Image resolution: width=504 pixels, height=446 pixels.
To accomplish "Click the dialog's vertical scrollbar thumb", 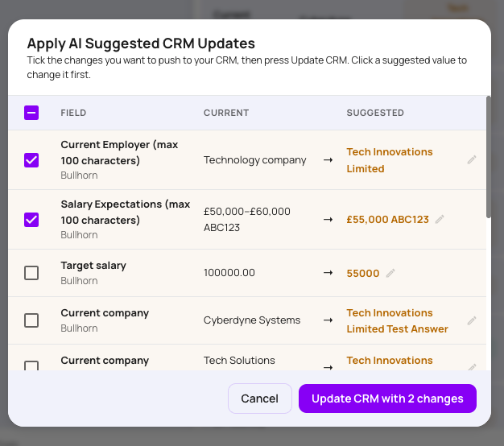I will pyautogui.click(x=489, y=157).
